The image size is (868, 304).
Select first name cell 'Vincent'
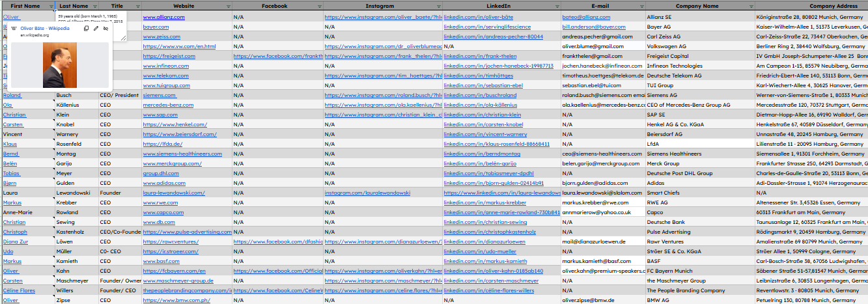pyautogui.click(x=28, y=134)
